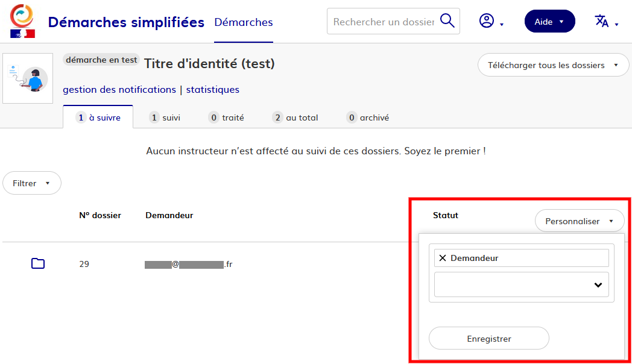Click the search magnifier icon
Screen dimensions: 632x364
pyautogui.click(x=447, y=21)
